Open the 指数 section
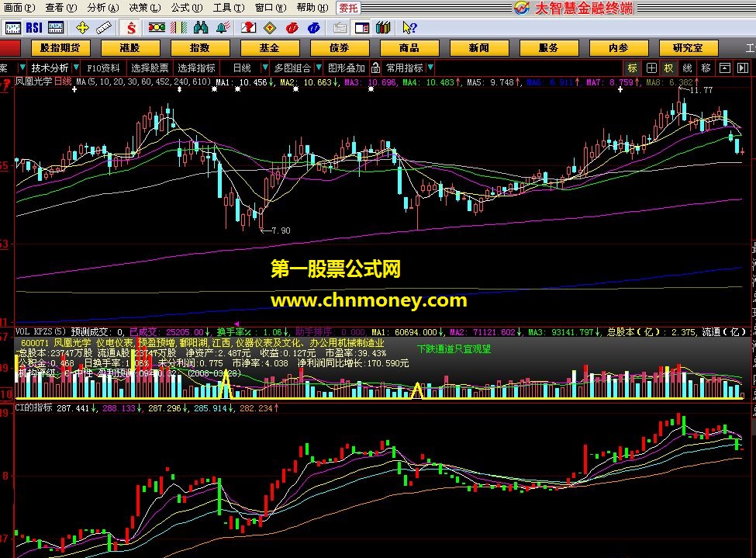 [199, 48]
